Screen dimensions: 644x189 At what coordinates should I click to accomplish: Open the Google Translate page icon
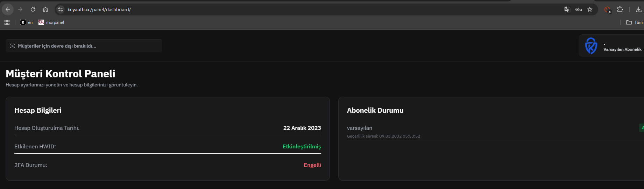[x=567, y=9]
